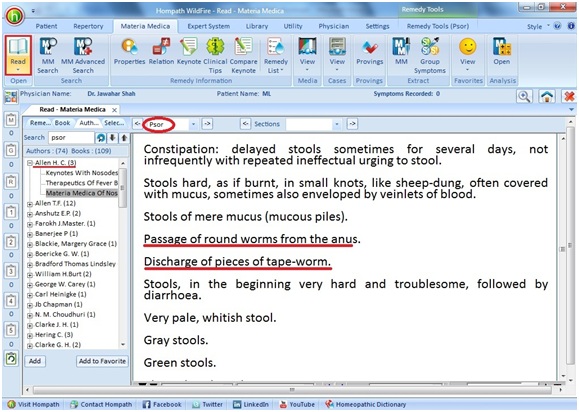579x412 pixels.
Task: Open MM Search tool
Action: click(x=48, y=55)
